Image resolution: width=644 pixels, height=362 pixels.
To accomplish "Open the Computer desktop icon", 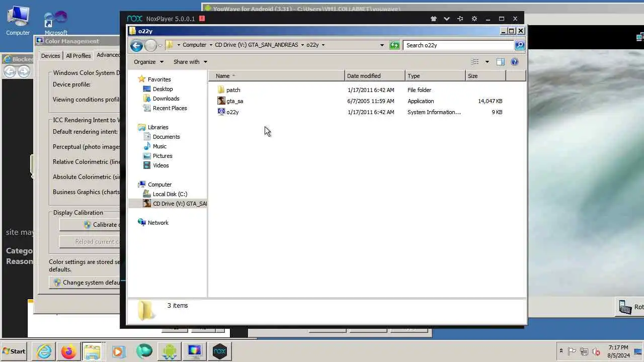I will (x=18, y=21).
